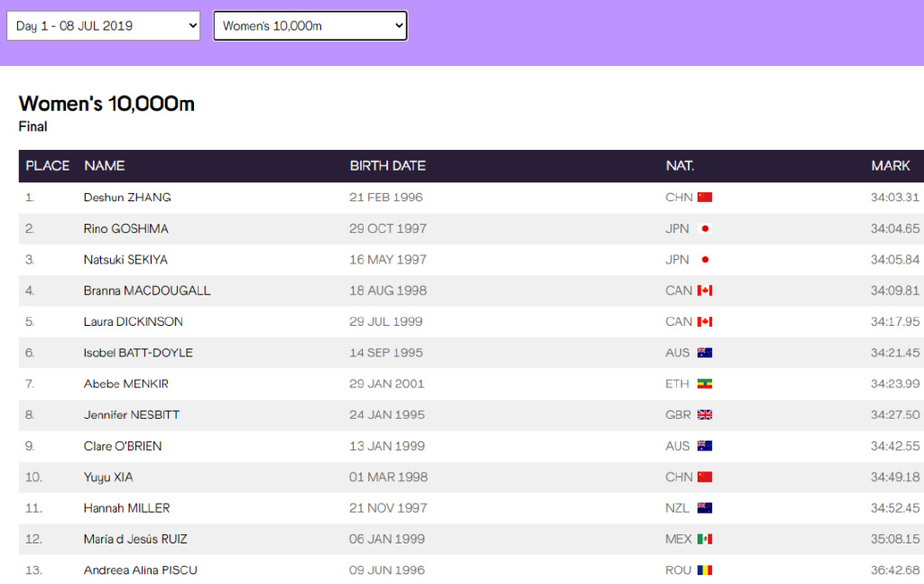Open athlete Deshun ZHANG's name link
Screen dimensions: 924x584
click(127, 198)
